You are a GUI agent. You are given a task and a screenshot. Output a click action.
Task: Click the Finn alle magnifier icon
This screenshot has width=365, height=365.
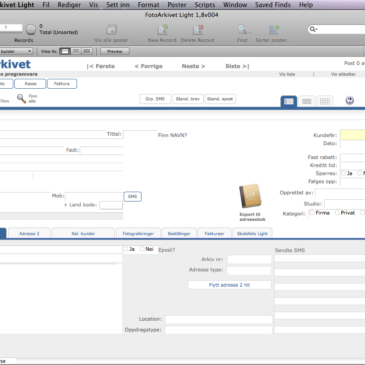[x=21, y=98]
